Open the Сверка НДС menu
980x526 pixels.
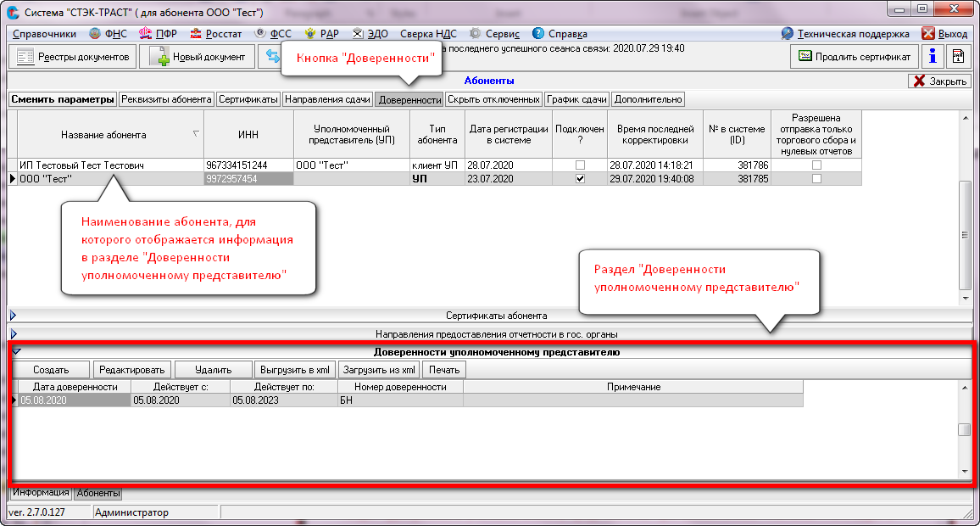[428, 34]
